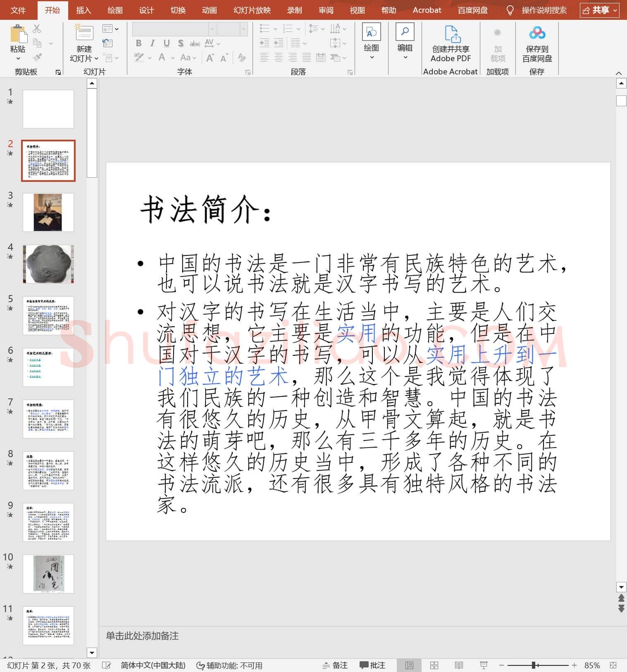The width and height of the screenshot is (627, 672).
Task: Switch to the Slide Show (幻灯片放映) tab
Action: click(x=252, y=10)
